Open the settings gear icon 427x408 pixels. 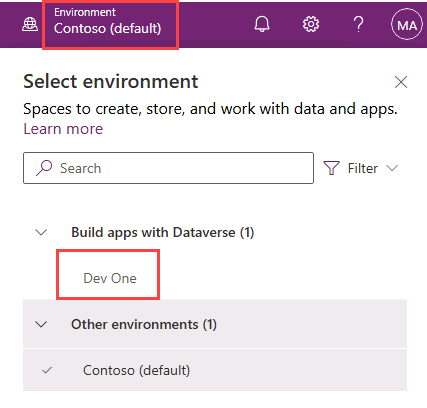pyautogui.click(x=311, y=24)
